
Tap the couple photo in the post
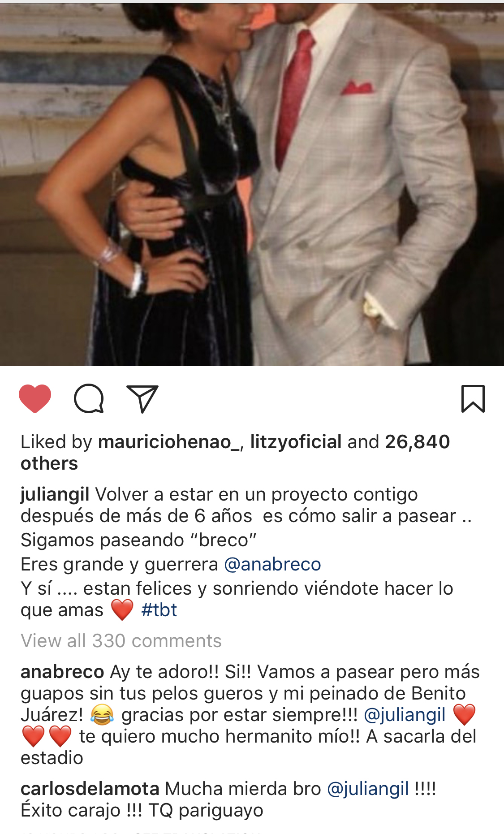[x=252, y=183]
